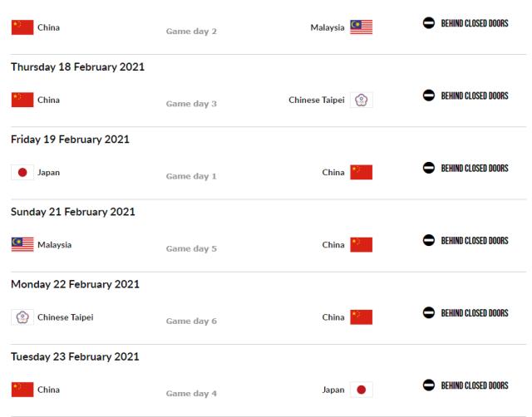This screenshot has width=532, height=417.
Task: Click the Friday 19 February 2021 heading
Action: coord(70,139)
